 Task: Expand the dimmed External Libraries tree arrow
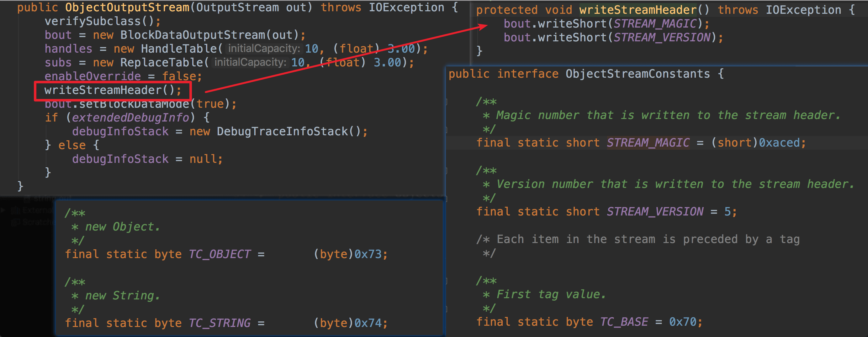(3, 210)
